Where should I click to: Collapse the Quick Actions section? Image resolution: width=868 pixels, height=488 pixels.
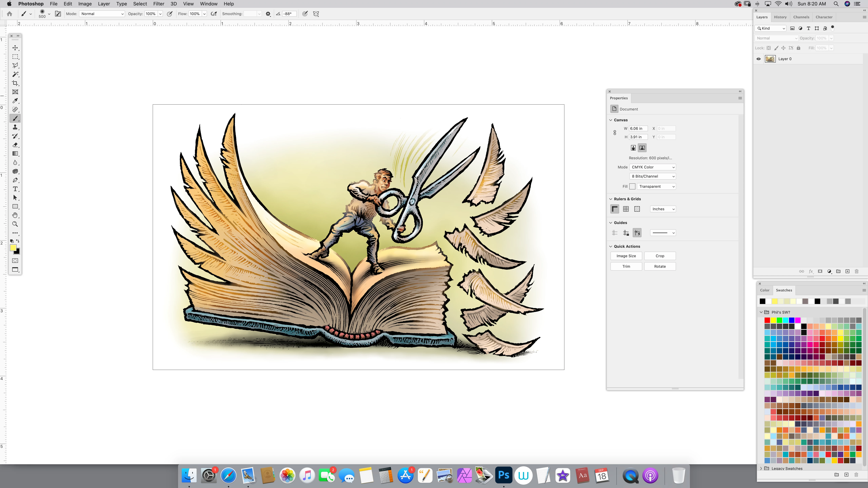[x=610, y=247]
